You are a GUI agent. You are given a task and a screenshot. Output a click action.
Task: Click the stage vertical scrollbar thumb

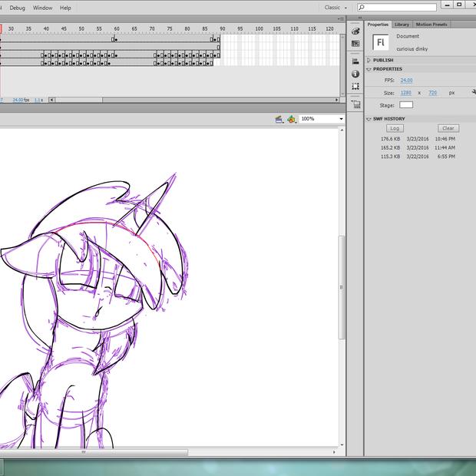pos(342,287)
